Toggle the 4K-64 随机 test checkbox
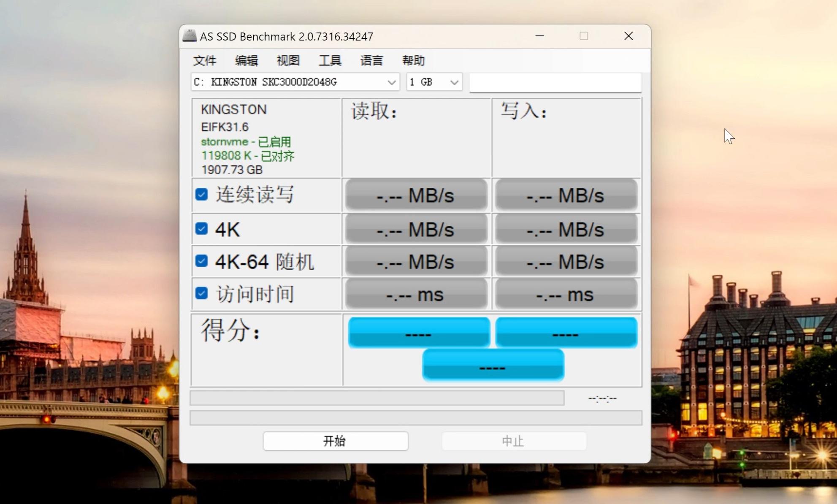Image resolution: width=837 pixels, height=504 pixels. point(202,261)
